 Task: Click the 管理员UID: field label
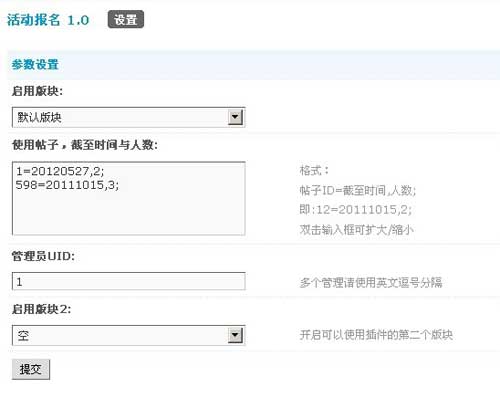click(43, 256)
